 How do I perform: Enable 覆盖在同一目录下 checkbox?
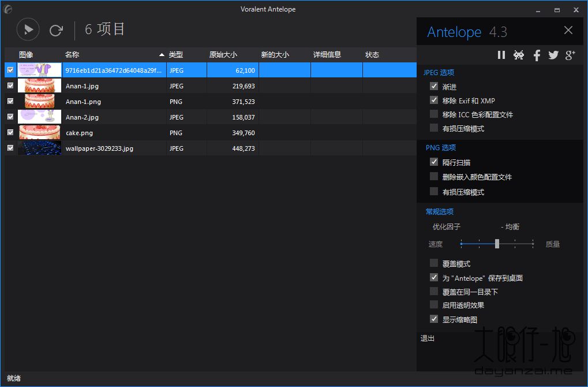coord(434,291)
